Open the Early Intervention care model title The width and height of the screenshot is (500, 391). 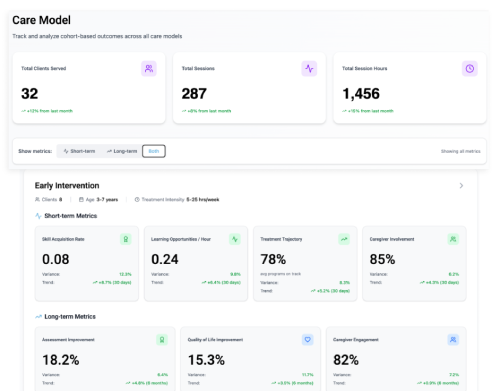(67, 185)
